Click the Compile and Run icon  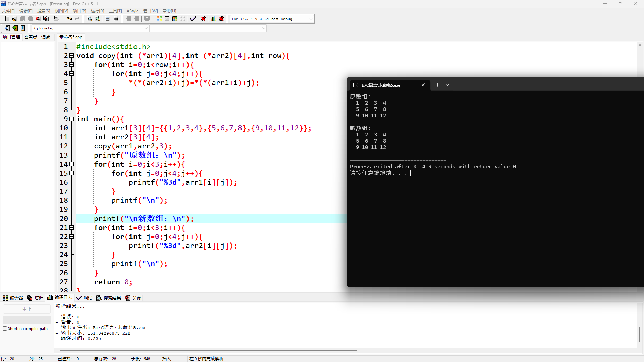175,19
